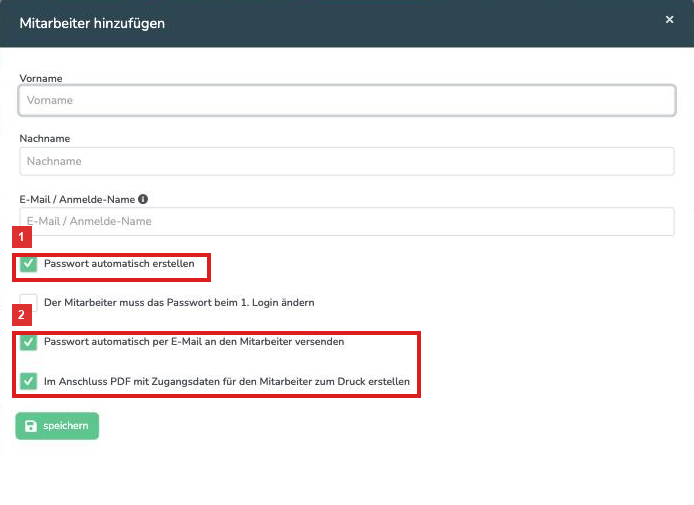Click label Passwort automatisch per E-Mail versenden
The width and height of the screenshot is (694, 505).
(x=194, y=342)
